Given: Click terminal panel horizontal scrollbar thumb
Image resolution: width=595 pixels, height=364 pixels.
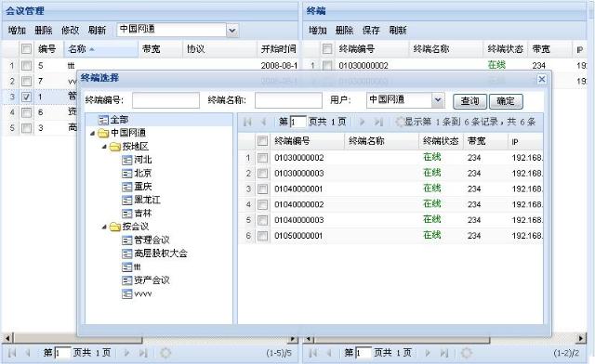Looking at the screenshot, I should pos(402,339).
